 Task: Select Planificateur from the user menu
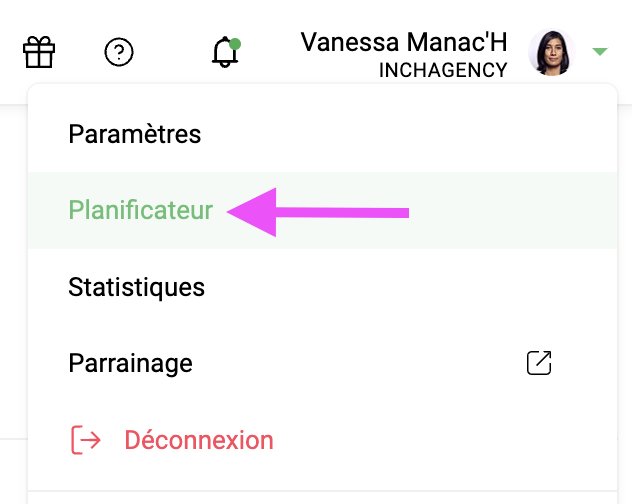141,211
